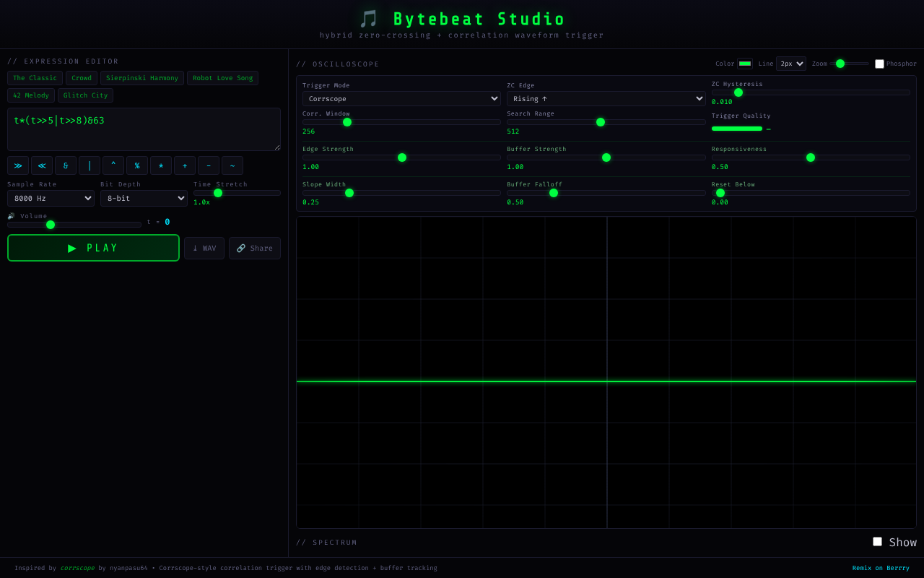Open the ZC Edge dropdown
924x578 pixels.
(606, 98)
